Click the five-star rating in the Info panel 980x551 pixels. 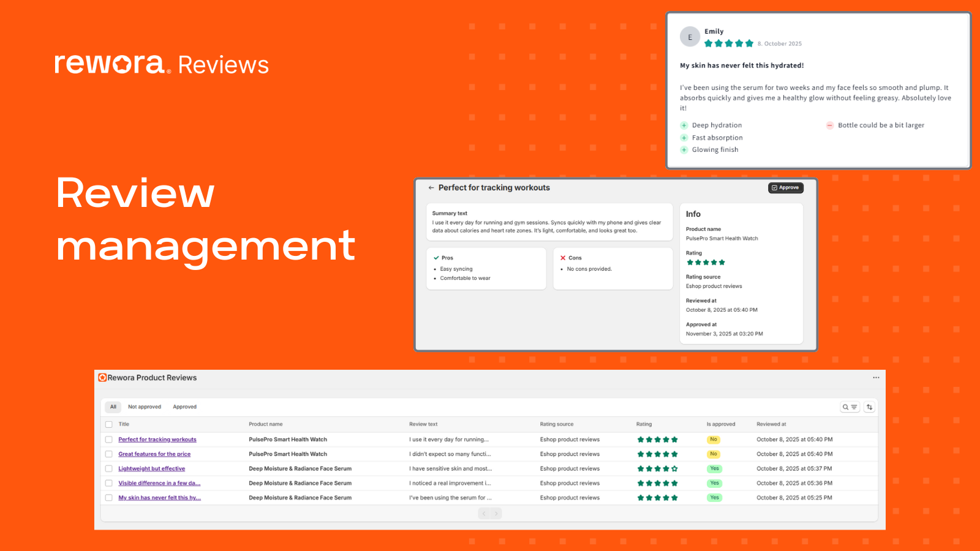point(706,262)
